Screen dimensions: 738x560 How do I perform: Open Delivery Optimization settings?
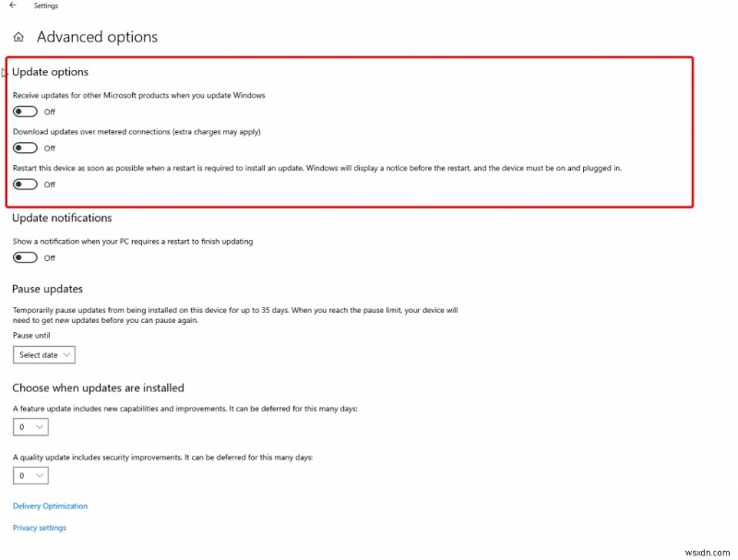point(49,506)
